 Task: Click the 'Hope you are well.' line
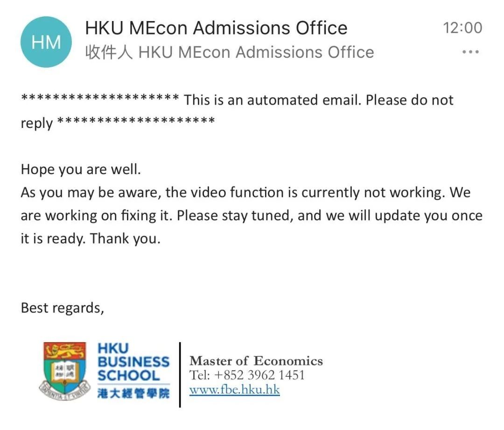pyautogui.click(x=81, y=169)
